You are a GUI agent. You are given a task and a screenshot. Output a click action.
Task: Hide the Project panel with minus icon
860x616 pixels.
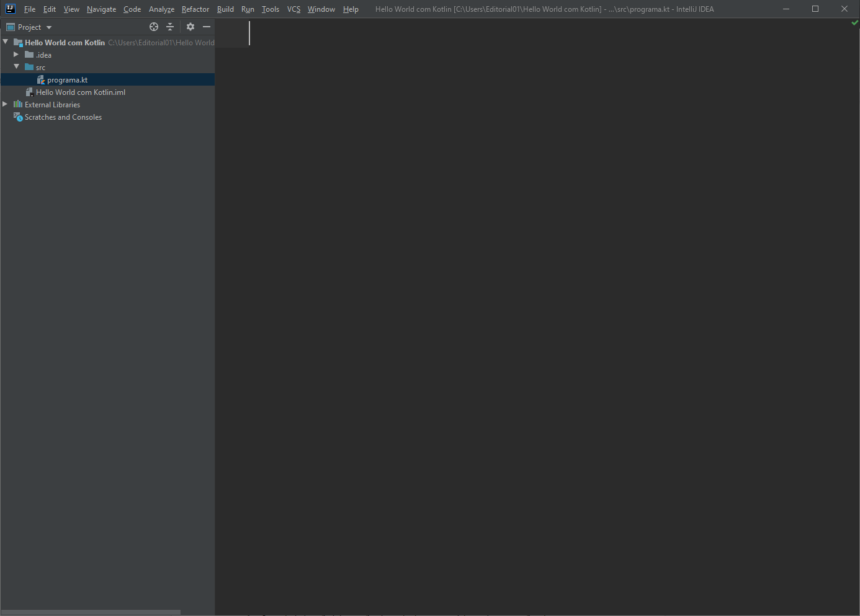(x=207, y=27)
